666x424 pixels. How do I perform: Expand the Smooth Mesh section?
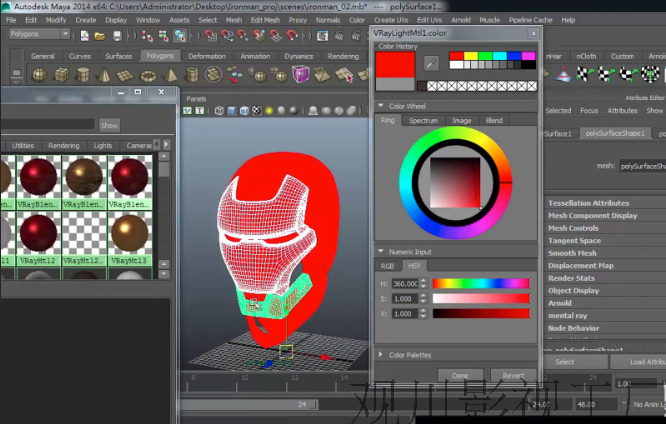pyautogui.click(x=572, y=253)
